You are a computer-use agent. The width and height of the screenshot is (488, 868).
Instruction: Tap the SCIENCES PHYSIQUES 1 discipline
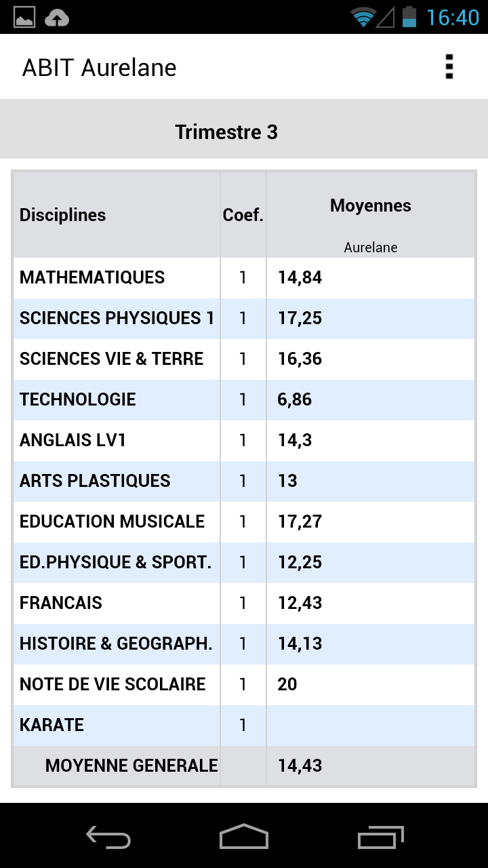point(117,318)
